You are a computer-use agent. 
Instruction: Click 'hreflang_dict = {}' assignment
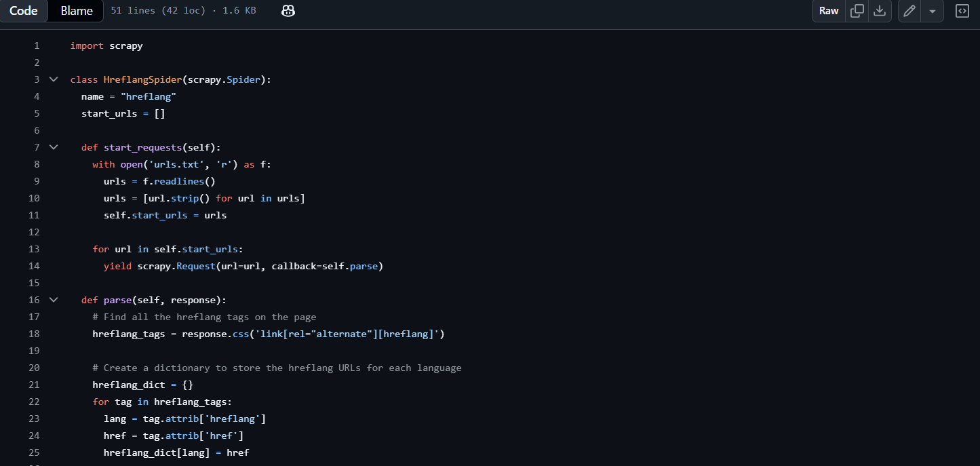(x=143, y=385)
